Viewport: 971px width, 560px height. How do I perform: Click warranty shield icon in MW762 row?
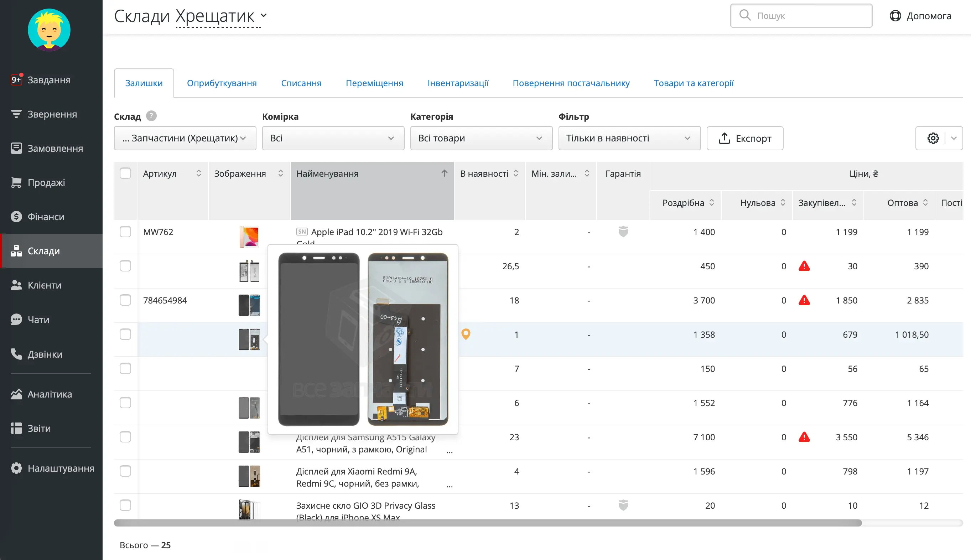(x=623, y=232)
